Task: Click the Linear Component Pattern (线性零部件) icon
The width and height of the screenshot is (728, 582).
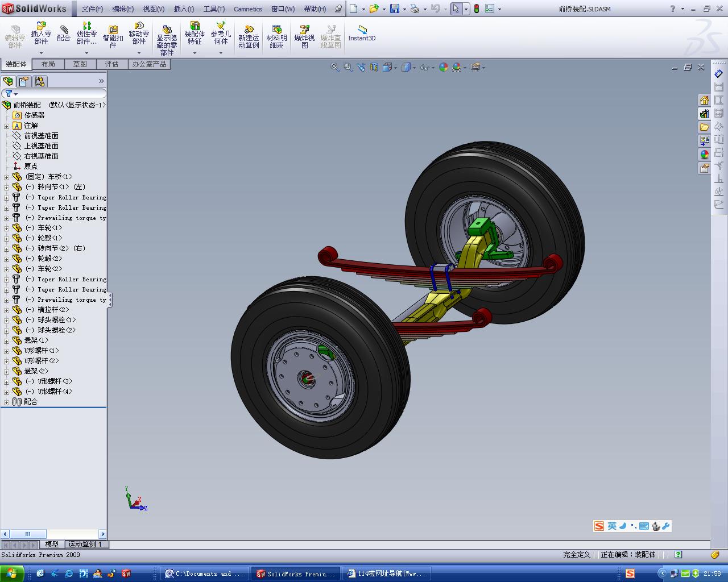Action: click(x=86, y=34)
